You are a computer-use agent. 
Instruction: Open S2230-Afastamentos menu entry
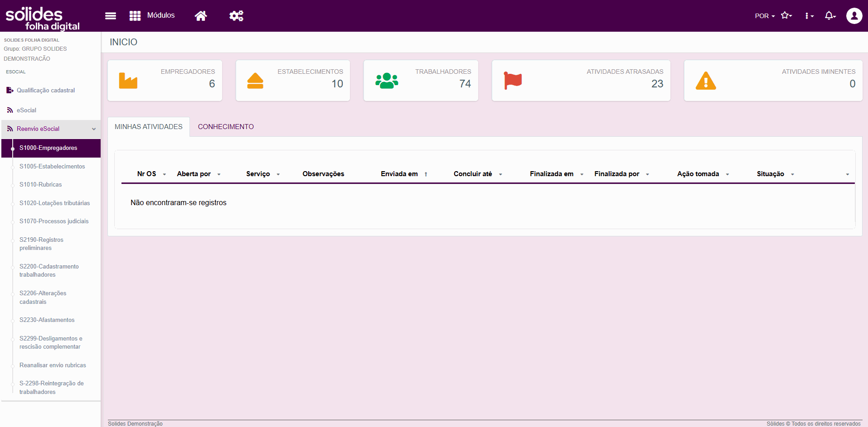(x=47, y=320)
